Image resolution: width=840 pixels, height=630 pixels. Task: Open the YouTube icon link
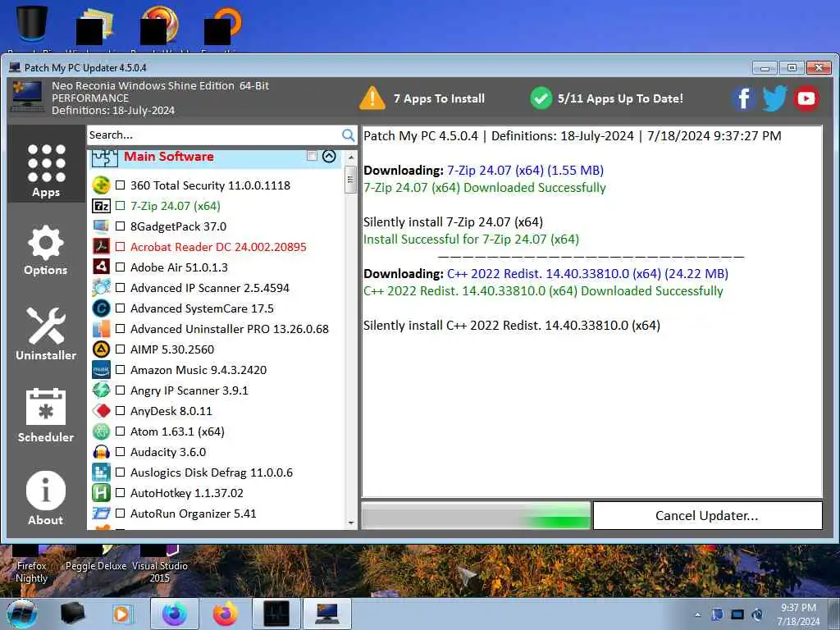point(806,98)
